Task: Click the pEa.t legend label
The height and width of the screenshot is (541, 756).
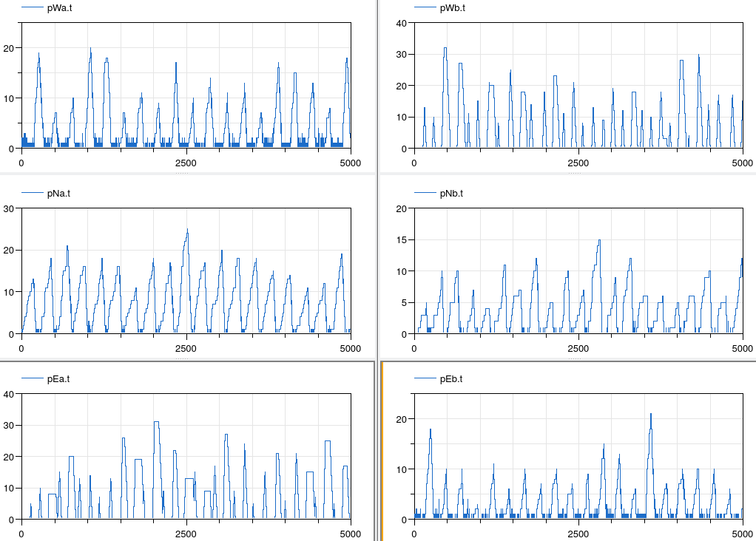Action: [x=58, y=379]
